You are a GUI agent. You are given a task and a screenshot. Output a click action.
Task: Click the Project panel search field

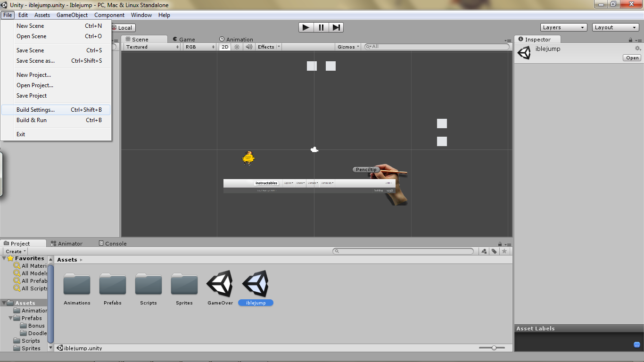coord(403,251)
